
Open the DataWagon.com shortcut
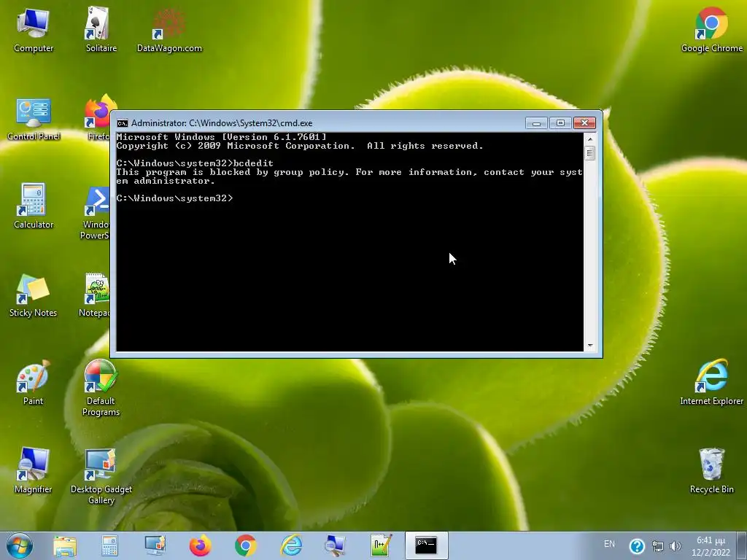click(x=169, y=29)
